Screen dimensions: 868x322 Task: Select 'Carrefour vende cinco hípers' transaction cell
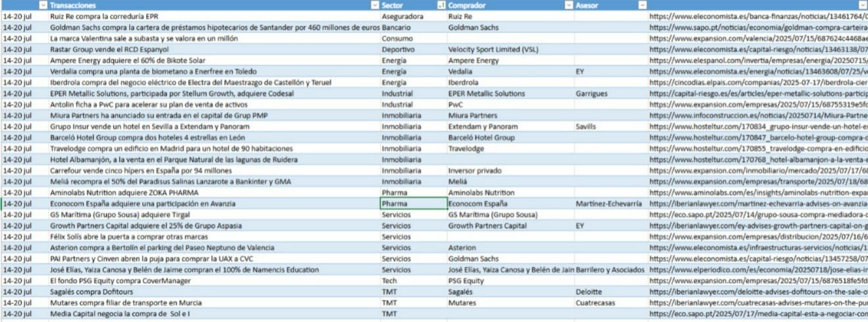215,171
